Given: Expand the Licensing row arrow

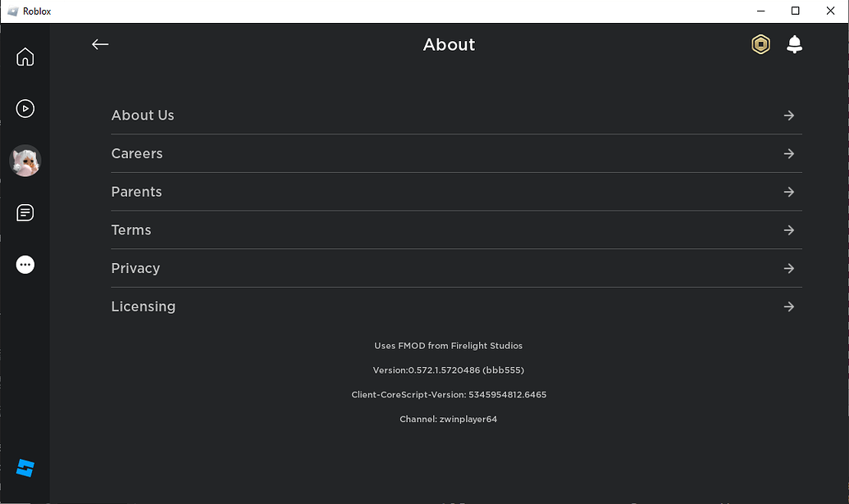Looking at the screenshot, I should tap(788, 306).
